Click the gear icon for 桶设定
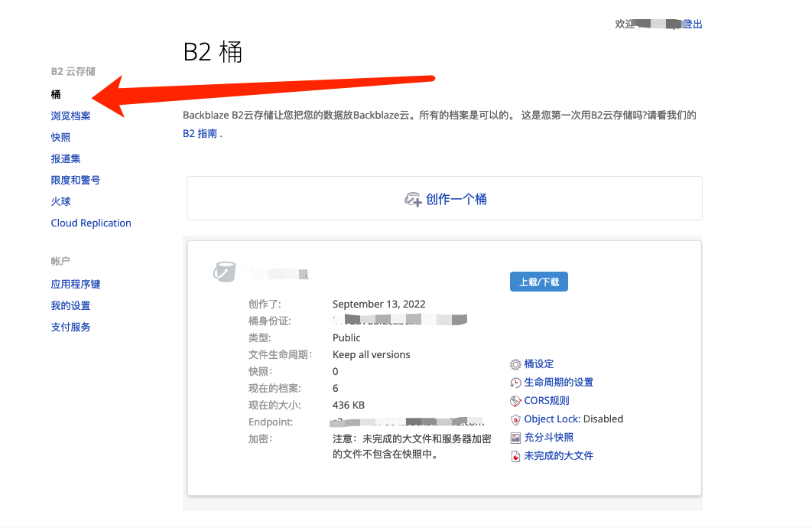 pos(515,364)
